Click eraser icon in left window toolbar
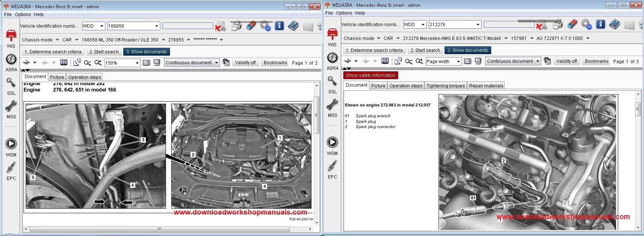Screen dimensions: 644x236 click(x=251, y=26)
